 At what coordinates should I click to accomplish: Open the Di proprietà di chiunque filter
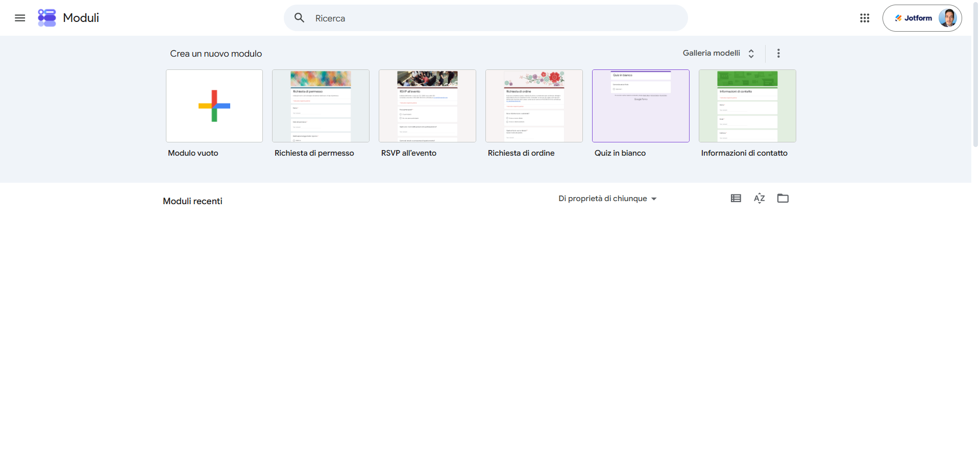pos(607,199)
